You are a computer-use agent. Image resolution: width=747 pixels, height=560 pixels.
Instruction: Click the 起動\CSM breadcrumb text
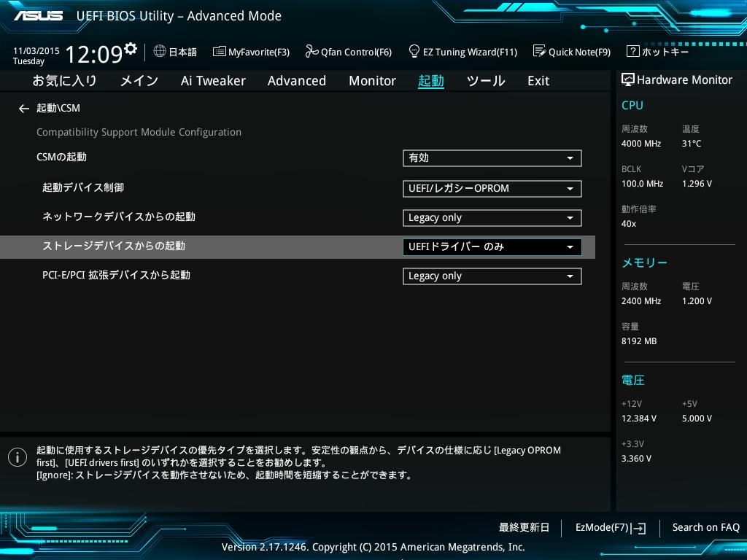[x=58, y=109]
